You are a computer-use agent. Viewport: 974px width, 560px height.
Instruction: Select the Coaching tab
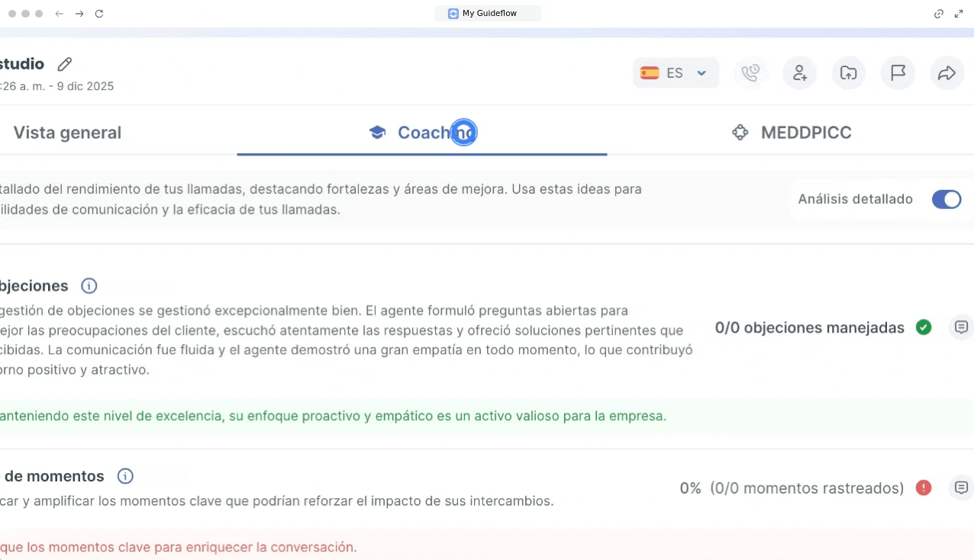point(422,133)
